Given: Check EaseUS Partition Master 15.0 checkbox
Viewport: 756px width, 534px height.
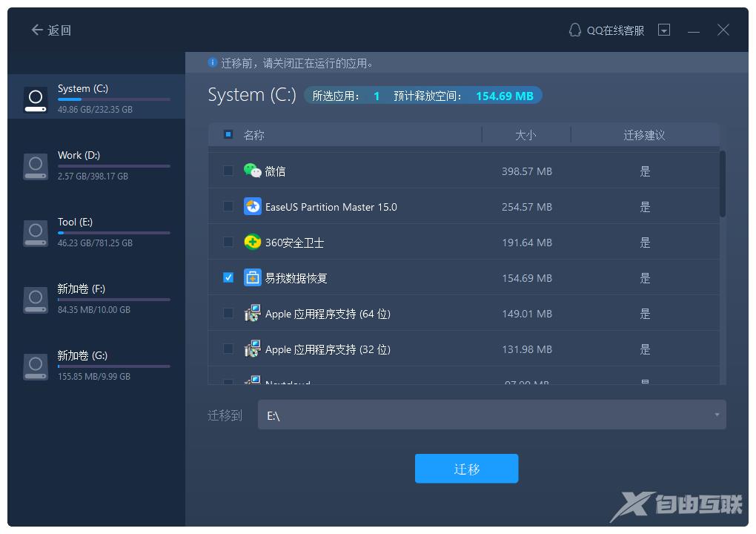Looking at the screenshot, I should [228, 206].
